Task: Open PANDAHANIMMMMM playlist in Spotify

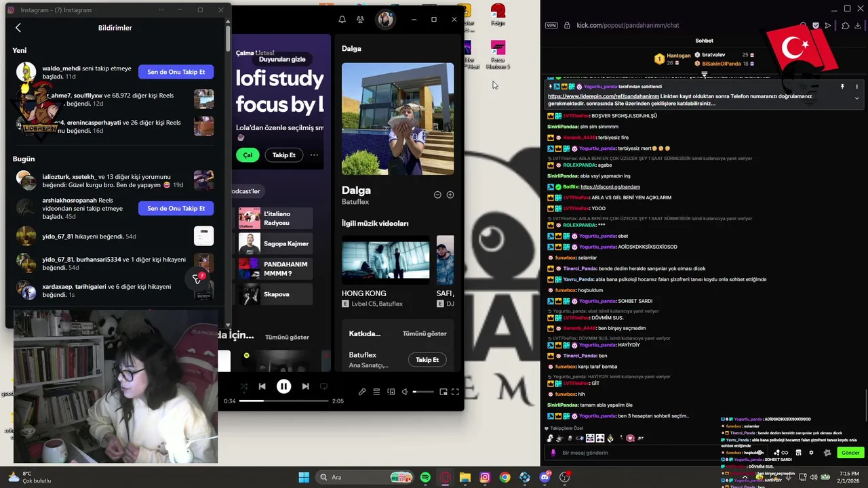Action: pos(275,268)
